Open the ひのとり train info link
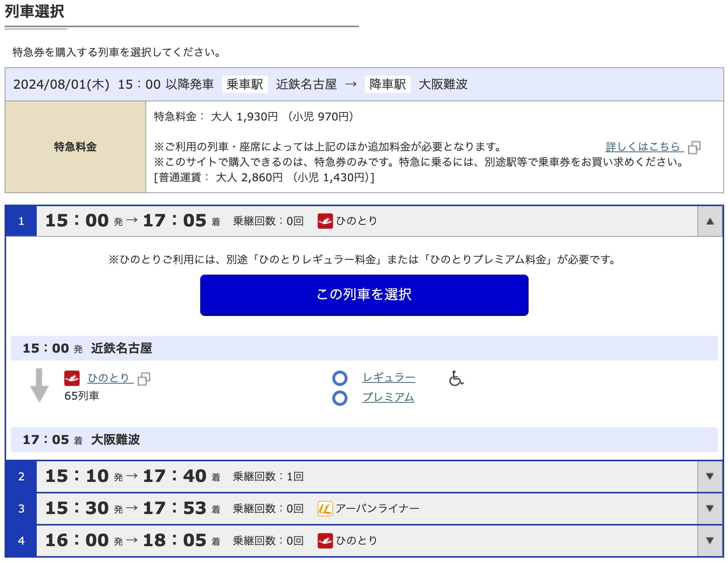The height and width of the screenshot is (563, 728). pos(110,378)
